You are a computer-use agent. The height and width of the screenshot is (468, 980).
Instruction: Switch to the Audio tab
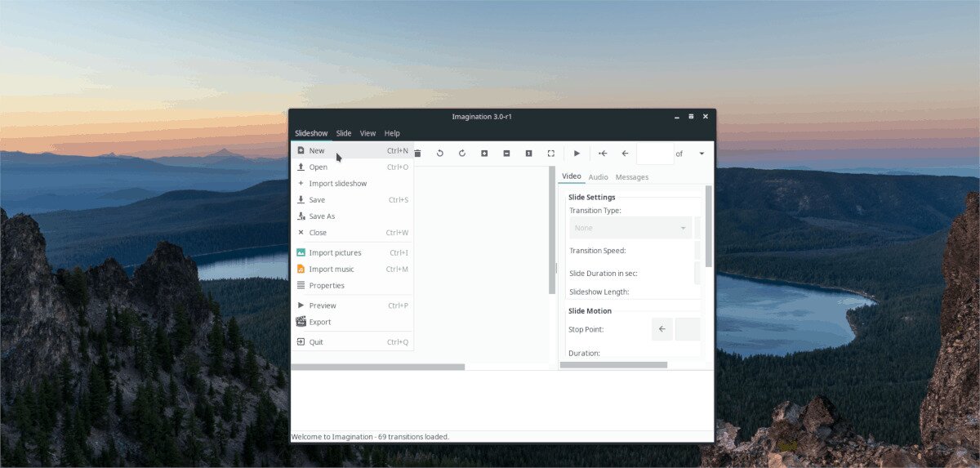598,177
